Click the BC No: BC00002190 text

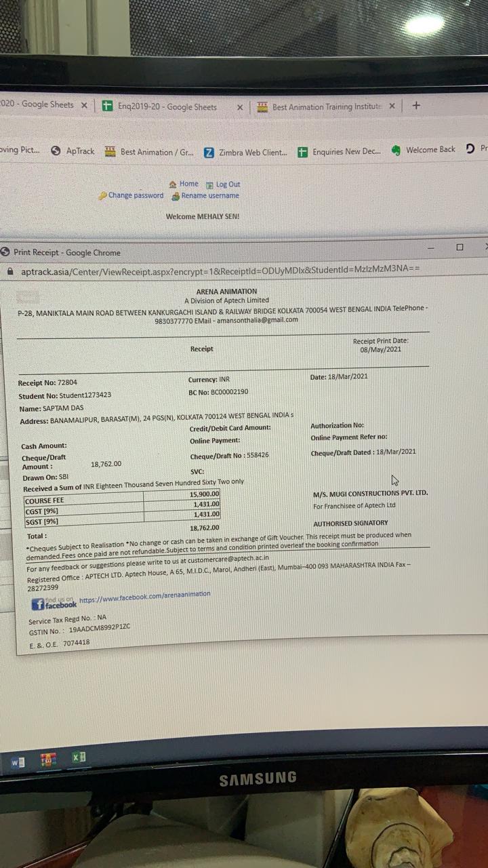(218, 392)
